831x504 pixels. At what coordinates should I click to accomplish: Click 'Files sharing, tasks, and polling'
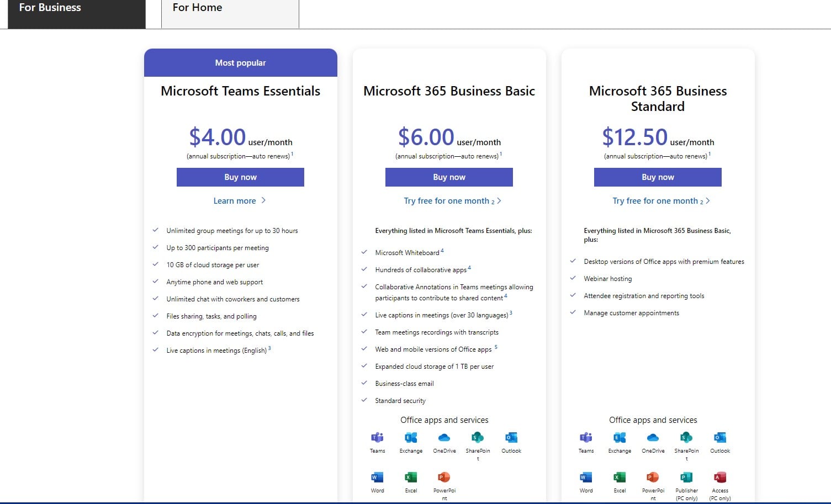[x=211, y=316]
